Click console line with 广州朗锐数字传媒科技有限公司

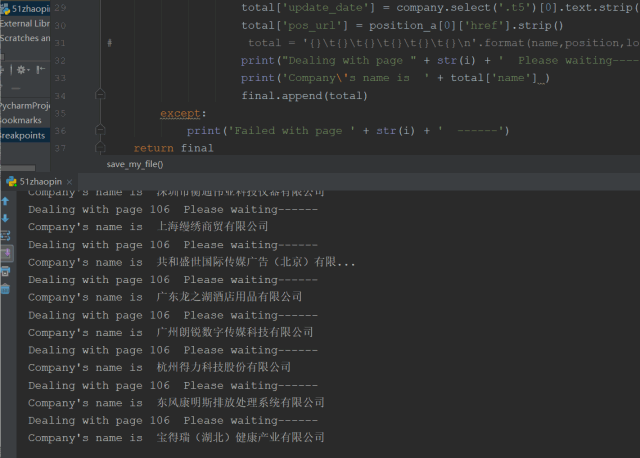click(171, 332)
